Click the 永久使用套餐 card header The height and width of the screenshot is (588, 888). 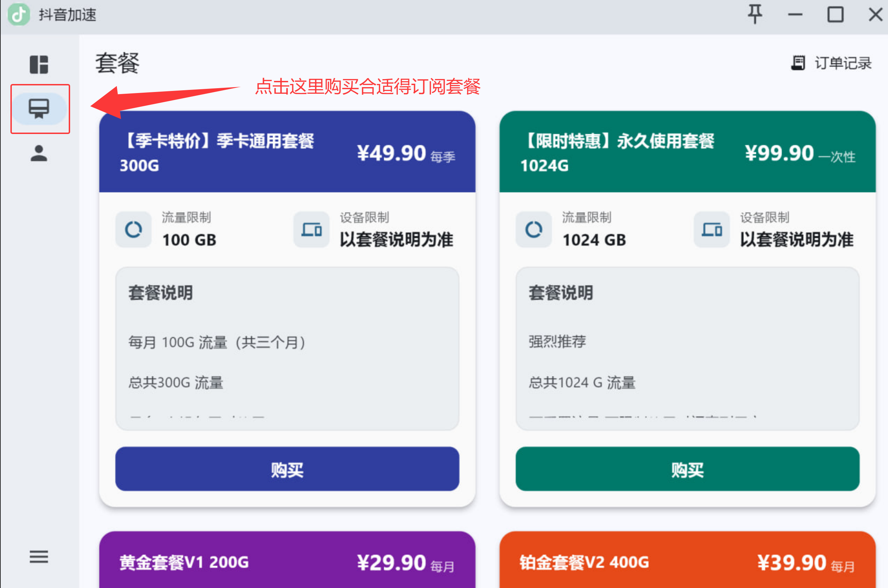(x=687, y=151)
